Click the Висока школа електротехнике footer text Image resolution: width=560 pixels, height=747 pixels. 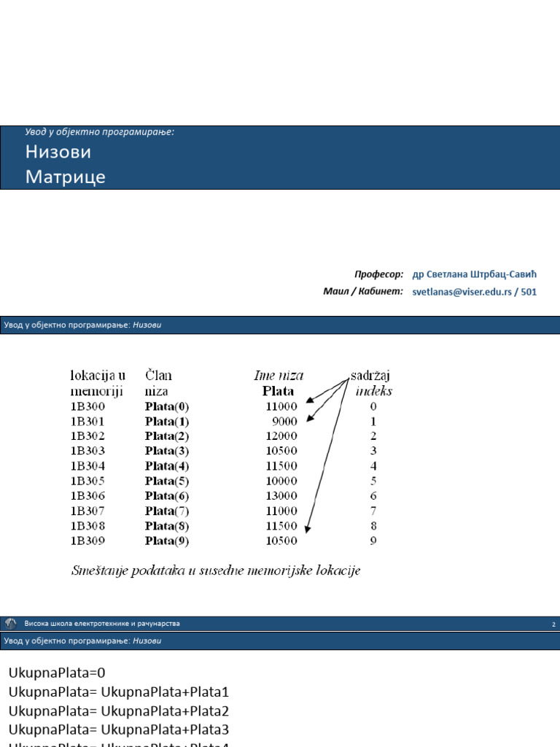(102, 623)
